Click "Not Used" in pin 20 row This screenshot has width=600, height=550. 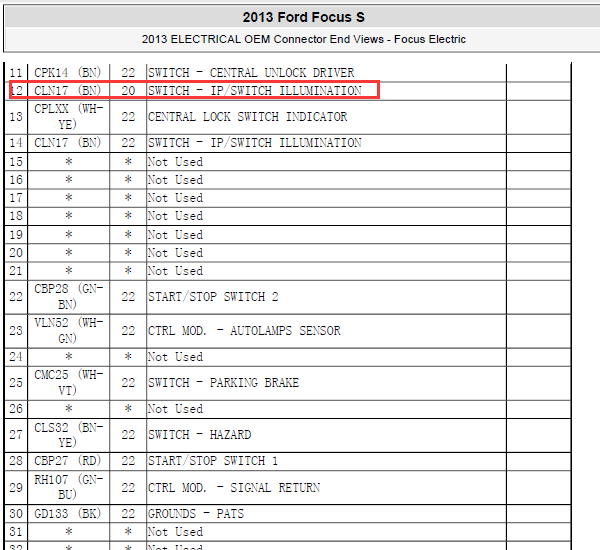175,253
